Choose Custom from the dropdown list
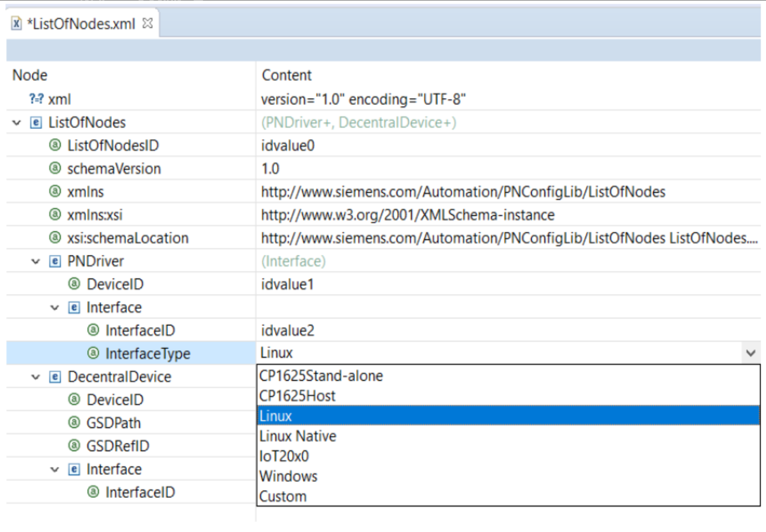The height and width of the screenshot is (532, 766). tap(508, 496)
